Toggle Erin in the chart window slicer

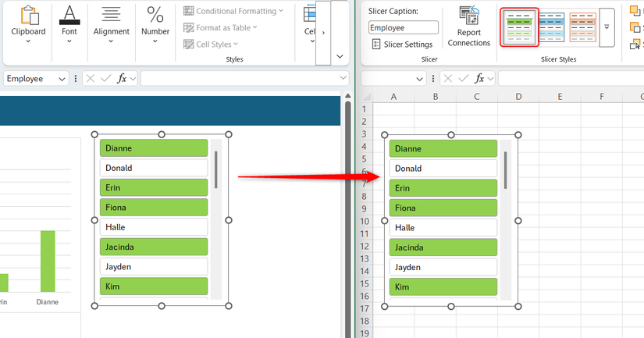point(154,187)
